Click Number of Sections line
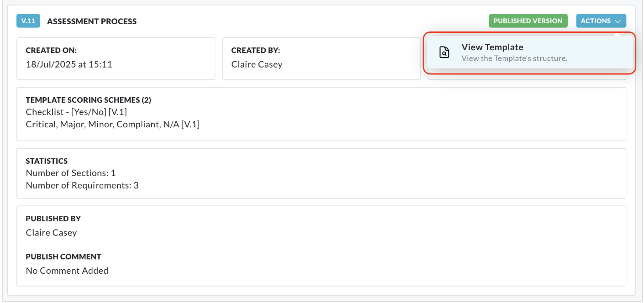This screenshot has height=303, width=644. tap(71, 173)
